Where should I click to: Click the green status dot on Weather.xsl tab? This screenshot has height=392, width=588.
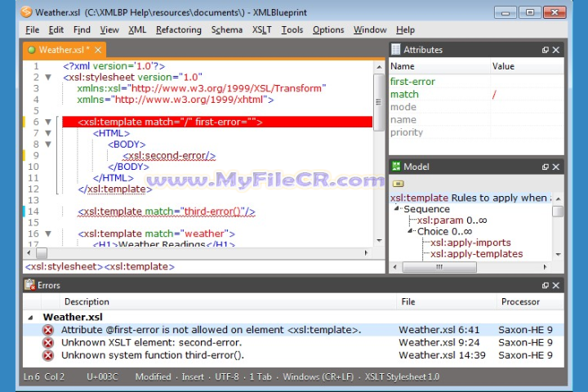point(32,50)
